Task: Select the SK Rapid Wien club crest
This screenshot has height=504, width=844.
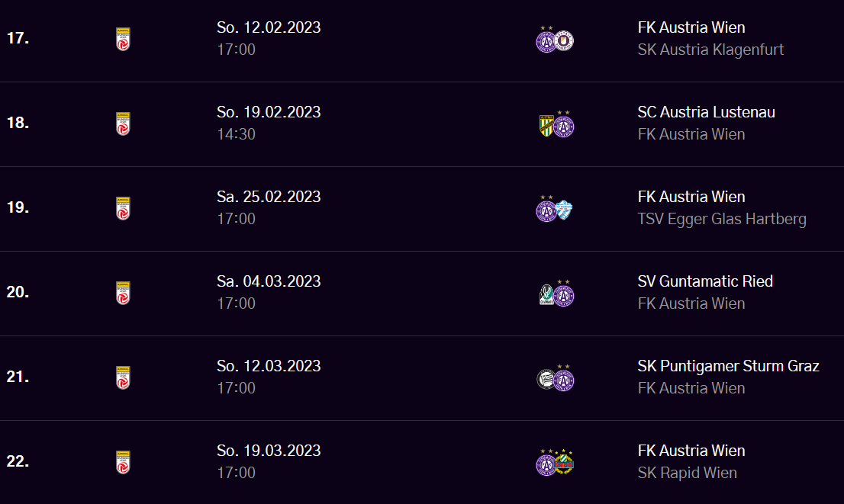Action: [565, 464]
